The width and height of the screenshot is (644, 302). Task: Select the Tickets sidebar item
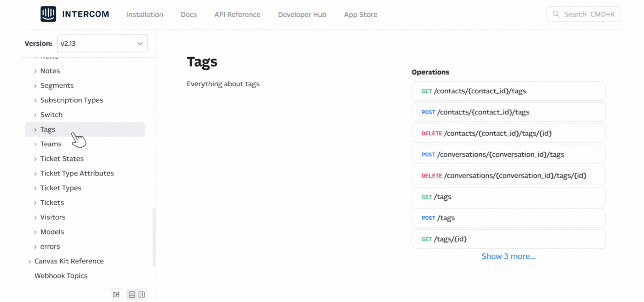(52, 203)
